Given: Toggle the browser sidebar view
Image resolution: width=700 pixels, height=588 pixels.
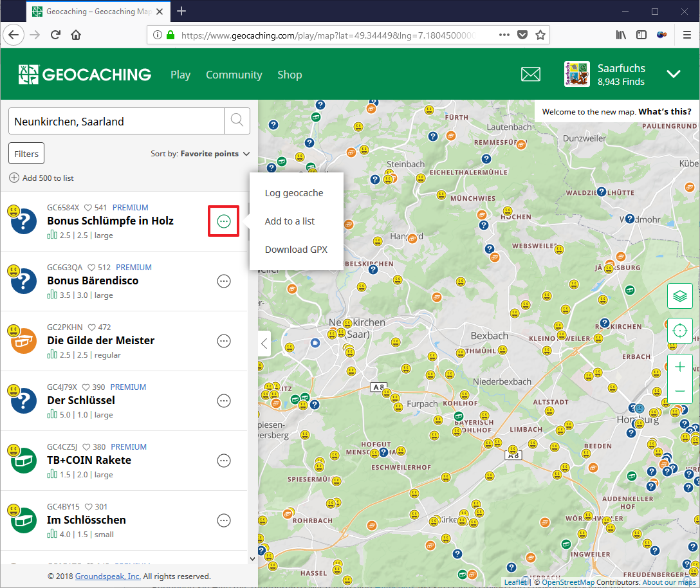Looking at the screenshot, I should click(641, 35).
